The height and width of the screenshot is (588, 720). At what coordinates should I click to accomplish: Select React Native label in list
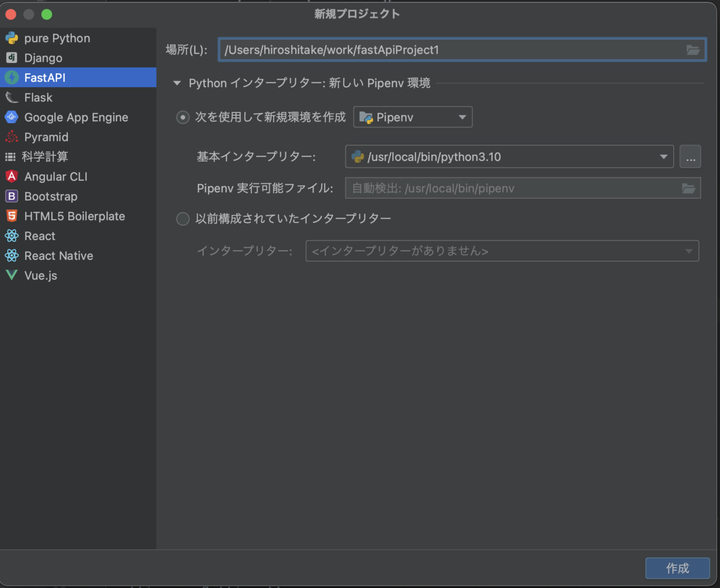point(59,256)
